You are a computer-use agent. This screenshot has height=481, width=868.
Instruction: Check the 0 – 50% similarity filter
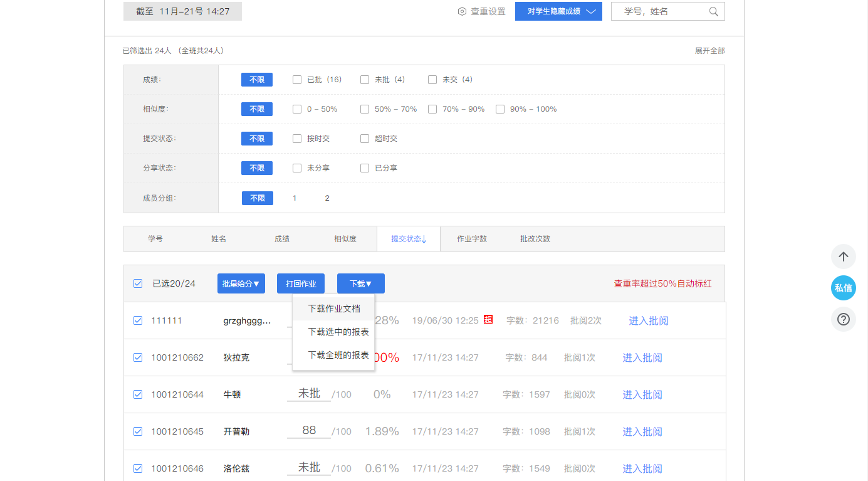point(297,109)
